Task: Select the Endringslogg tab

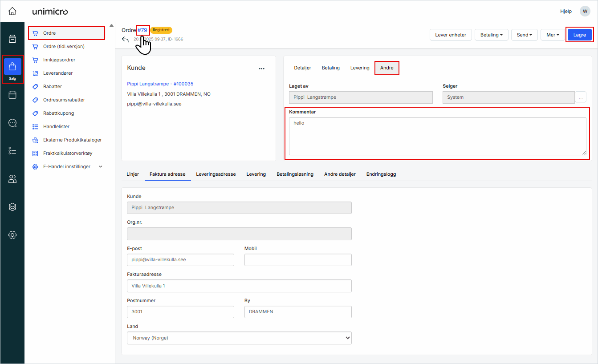Action: point(381,174)
